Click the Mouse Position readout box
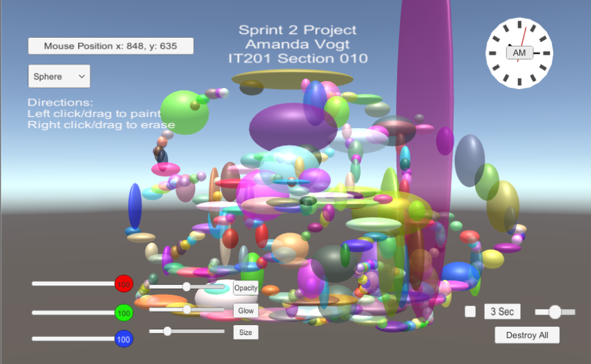 111,46
